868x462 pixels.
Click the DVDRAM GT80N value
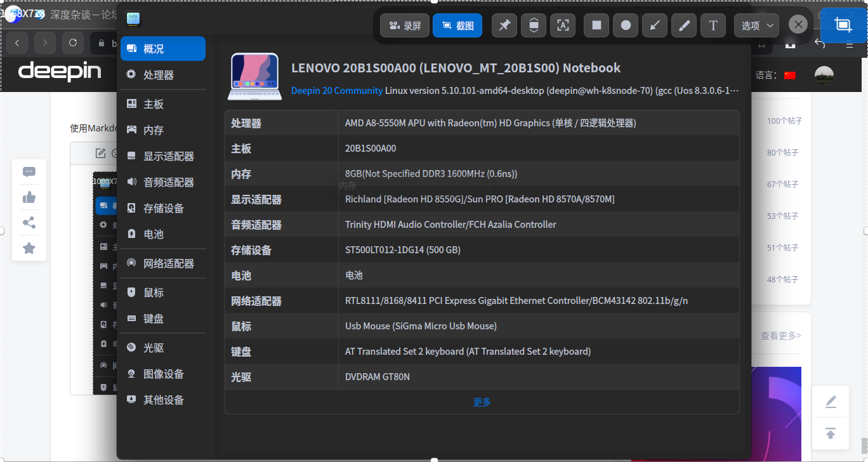pyautogui.click(x=378, y=377)
